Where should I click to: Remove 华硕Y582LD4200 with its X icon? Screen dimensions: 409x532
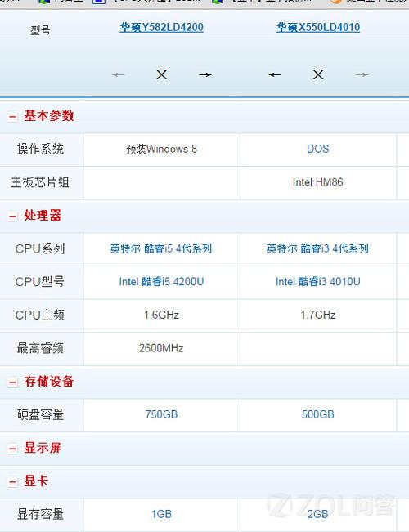click(x=162, y=74)
